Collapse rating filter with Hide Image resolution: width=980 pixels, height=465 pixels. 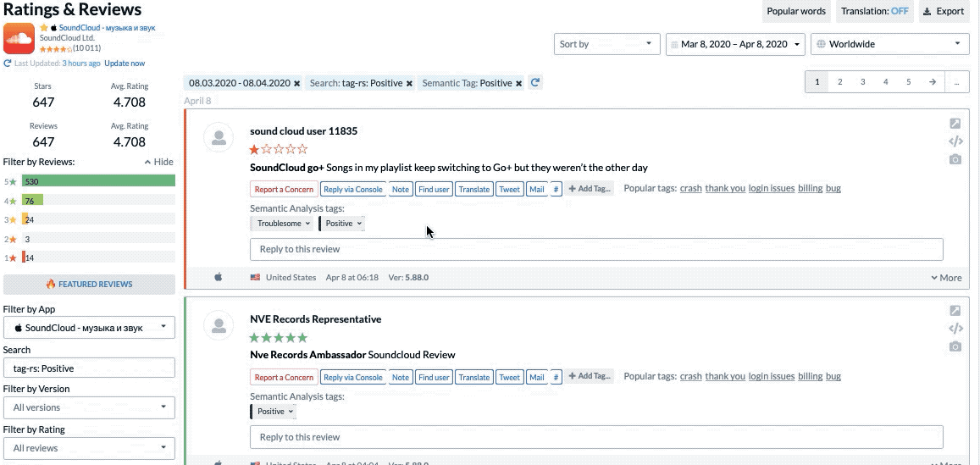[158, 162]
